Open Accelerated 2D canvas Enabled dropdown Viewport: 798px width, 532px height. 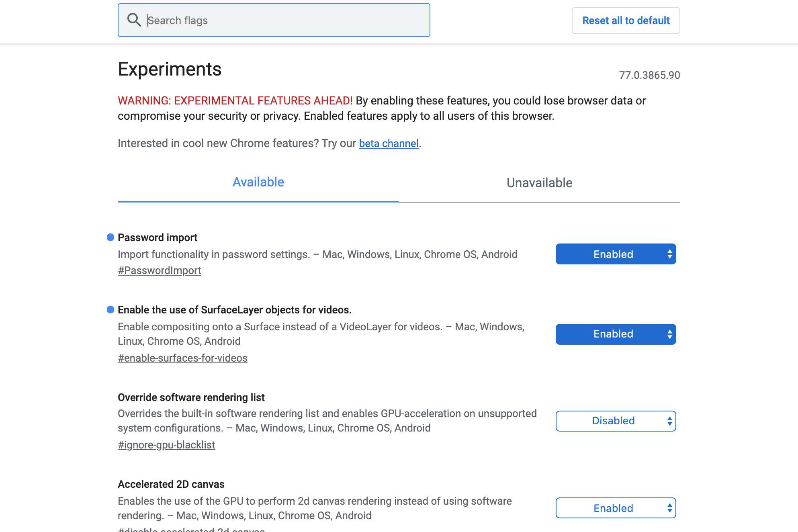(616, 508)
